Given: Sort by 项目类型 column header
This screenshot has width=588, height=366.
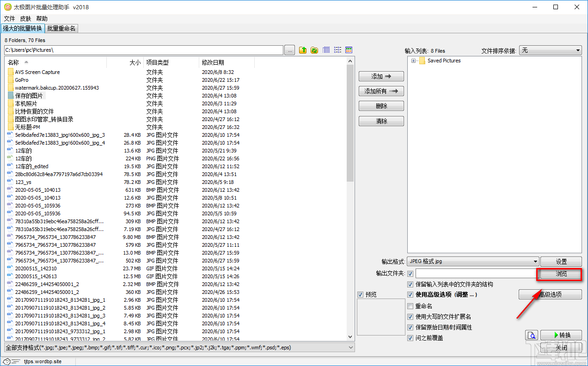Looking at the screenshot, I should pyautogui.click(x=171, y=62).
